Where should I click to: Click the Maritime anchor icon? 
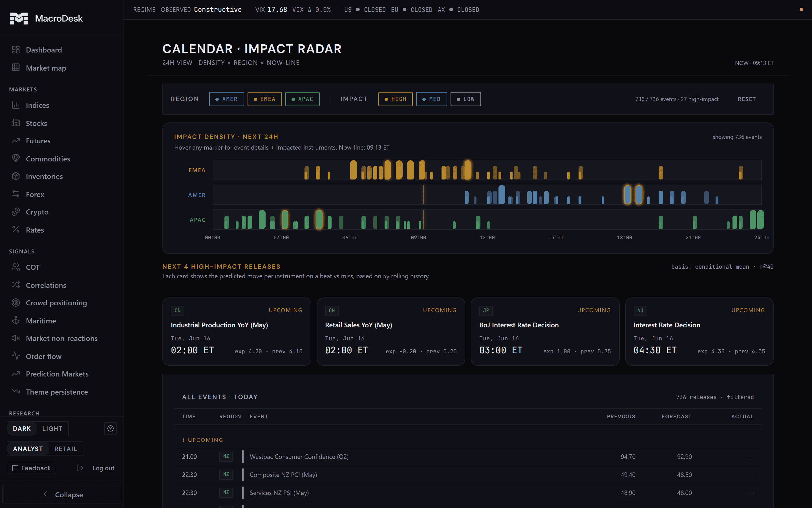pos(16,321)
